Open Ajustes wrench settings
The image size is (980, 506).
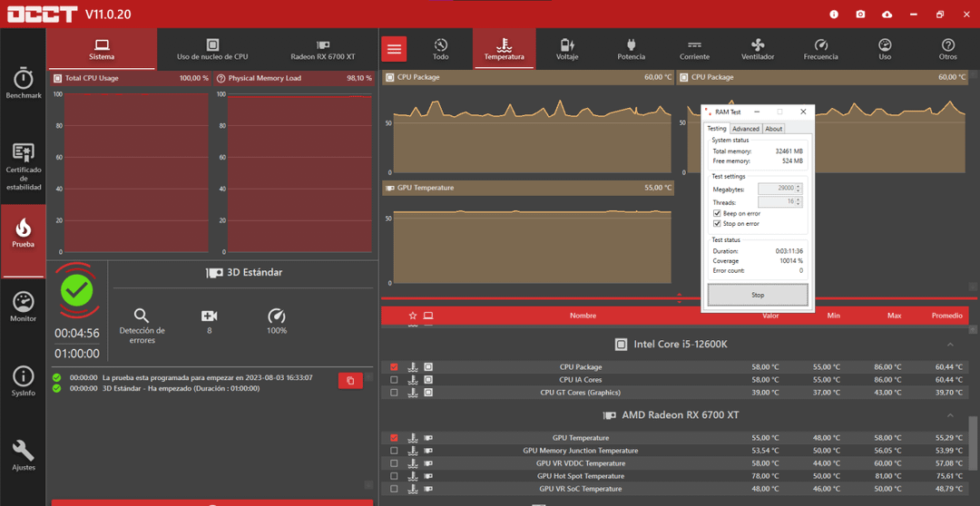[23, 455]
